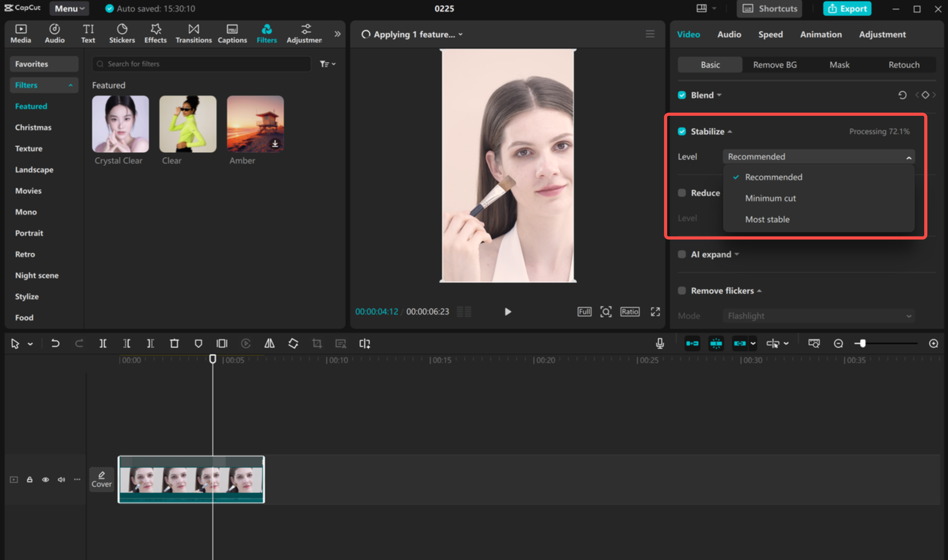This screenshot has height=560, width=948.
Task: Enable the Remove flickers checkbox
Action: pyautogui.click(x=682, y=291)
